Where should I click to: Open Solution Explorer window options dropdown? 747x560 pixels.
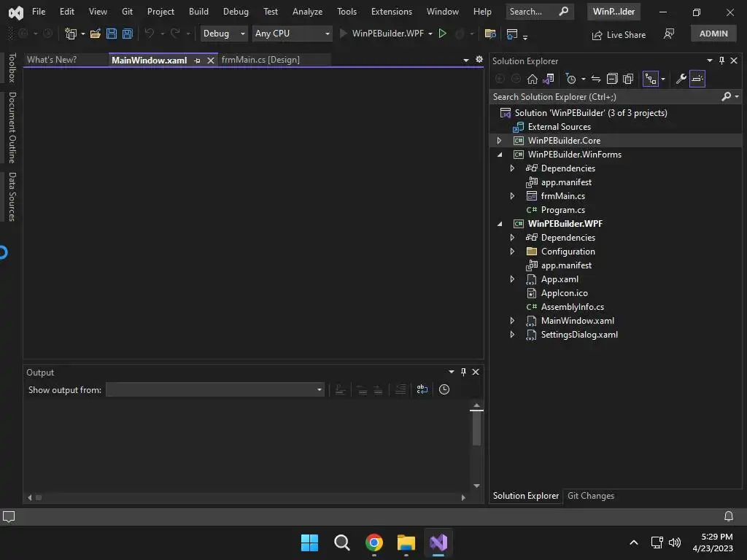click(709, 61)
